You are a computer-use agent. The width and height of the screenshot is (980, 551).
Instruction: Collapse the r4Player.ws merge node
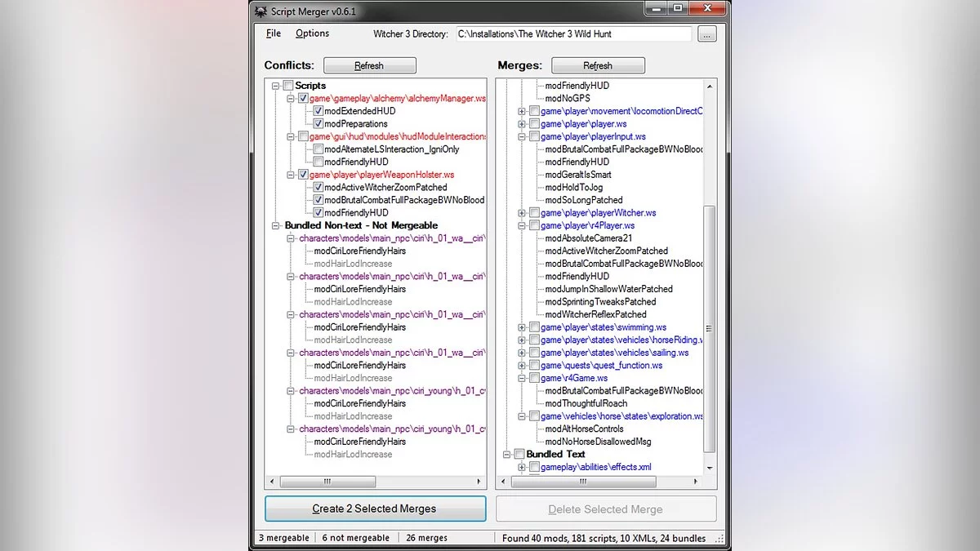[522, 226]
